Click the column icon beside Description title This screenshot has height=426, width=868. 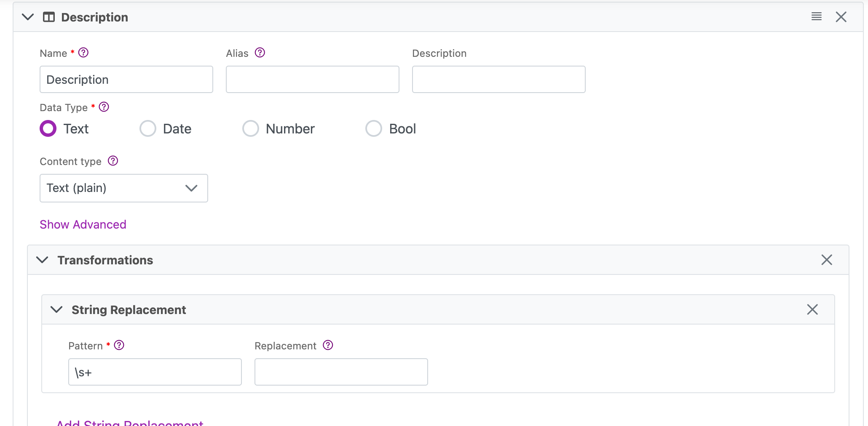(x=49, y=17)
